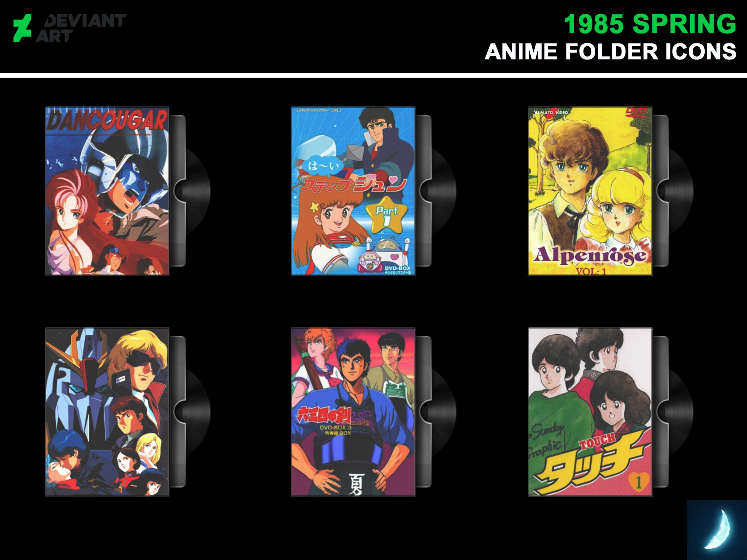Click the vinyl disc behind the Touch cover
This screenshot has height=560, width=747.
[x=681, y=412]
